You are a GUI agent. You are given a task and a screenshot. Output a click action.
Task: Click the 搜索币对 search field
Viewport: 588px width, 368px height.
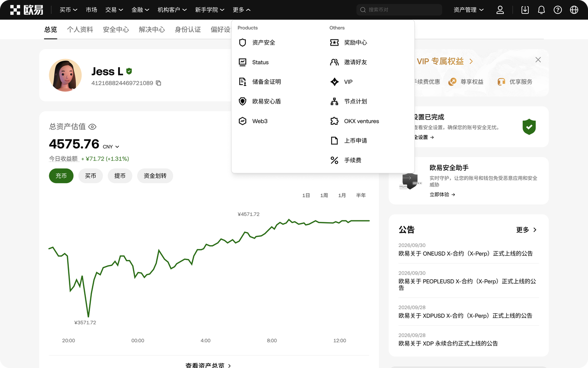pos(399,10)
